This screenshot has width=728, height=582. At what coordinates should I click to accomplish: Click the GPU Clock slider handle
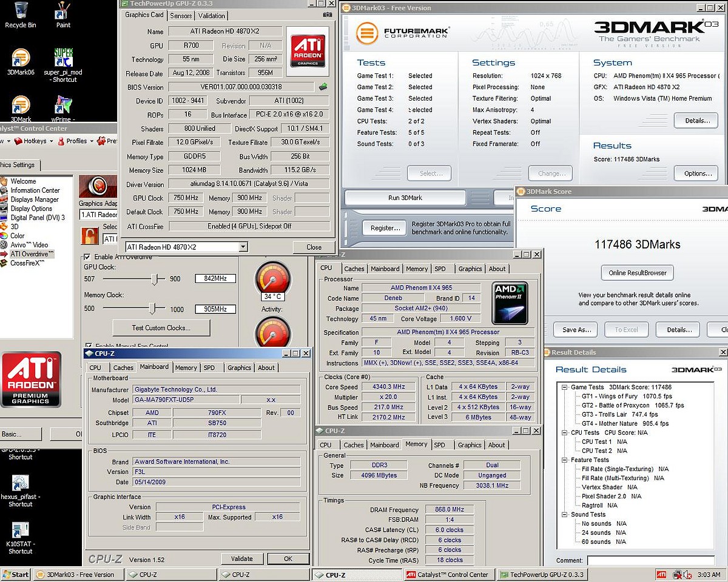155,279
